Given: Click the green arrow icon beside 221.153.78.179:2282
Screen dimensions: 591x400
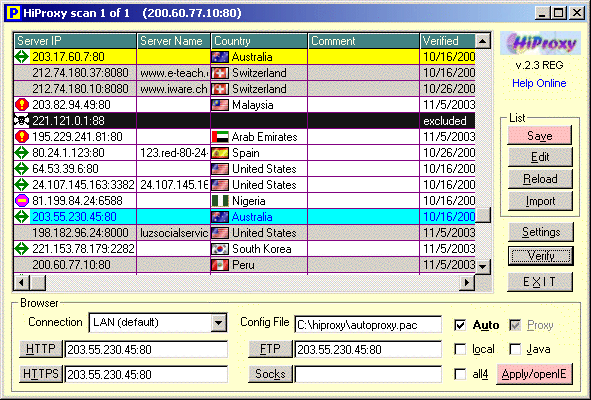Looking at the screenshot, I should click(x=22, y=249).
